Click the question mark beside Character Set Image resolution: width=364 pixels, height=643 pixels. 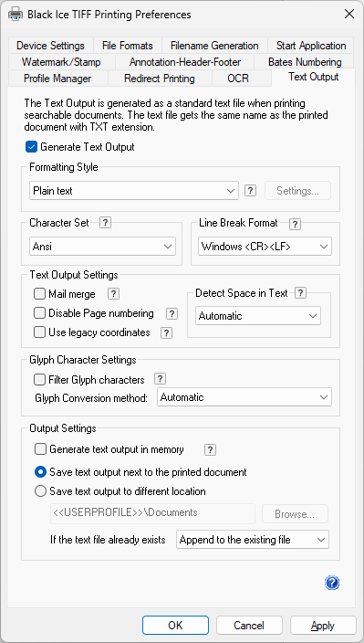(x=105, y=223)
